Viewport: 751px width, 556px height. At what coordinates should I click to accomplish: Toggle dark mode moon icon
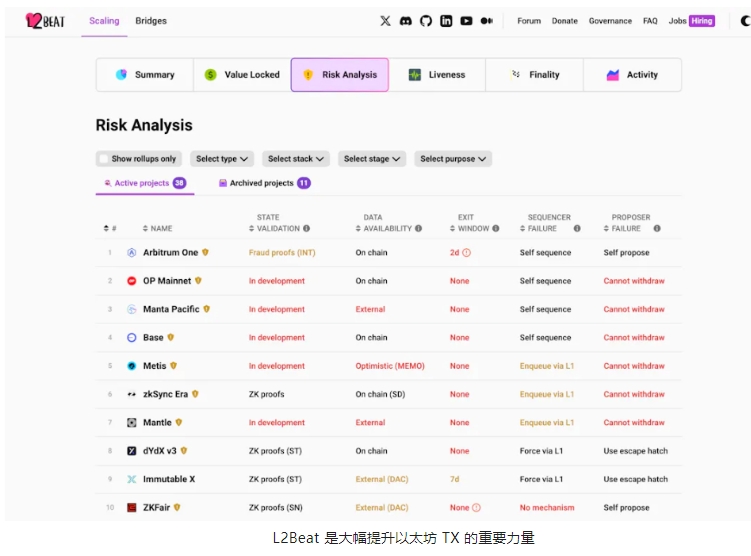(745, 21)
